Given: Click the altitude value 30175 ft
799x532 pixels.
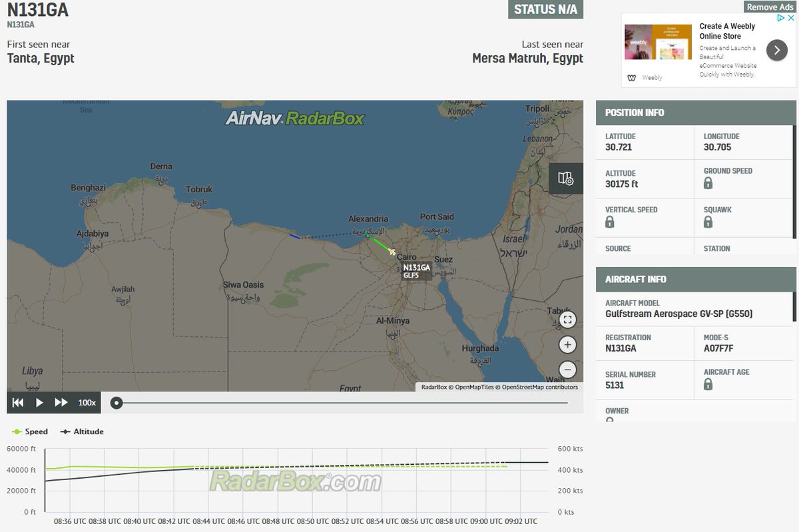Looking at the screenshot, I should click(622, 184).
